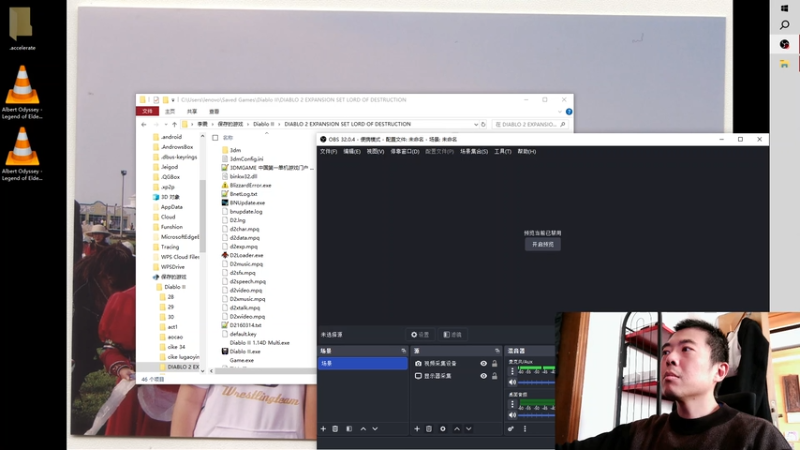Screen dimensions: 800x450
Task: Go up one folder in File Explorer
Action: coord(174,124)
